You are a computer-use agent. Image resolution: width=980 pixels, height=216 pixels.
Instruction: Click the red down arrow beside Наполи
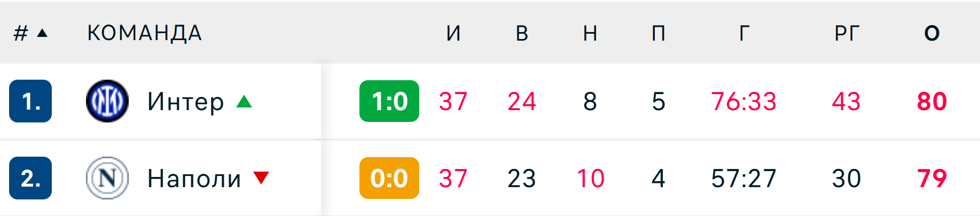pos(261,178)
